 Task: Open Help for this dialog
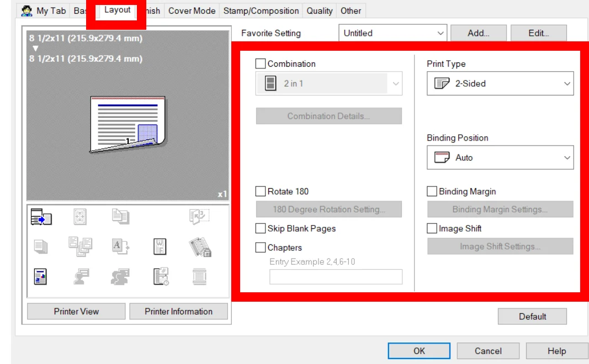pyautogui.click(x=556, y=351)
